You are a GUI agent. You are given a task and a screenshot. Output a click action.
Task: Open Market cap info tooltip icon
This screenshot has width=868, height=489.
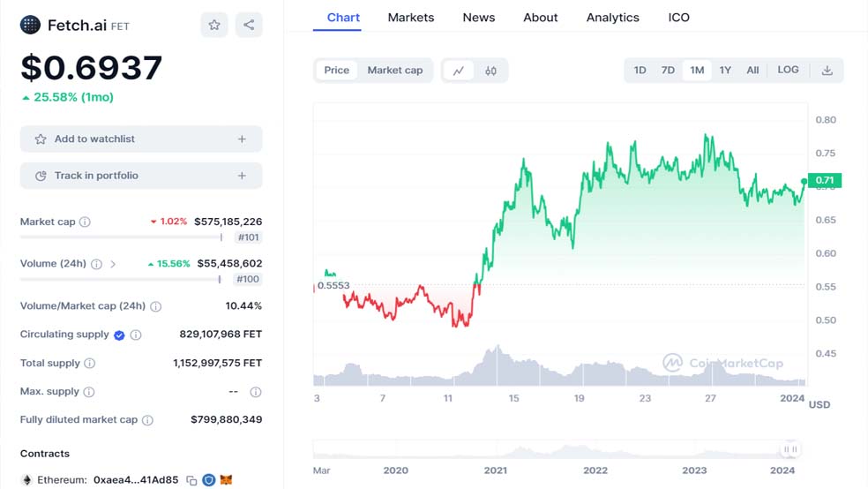coord(85,222)
